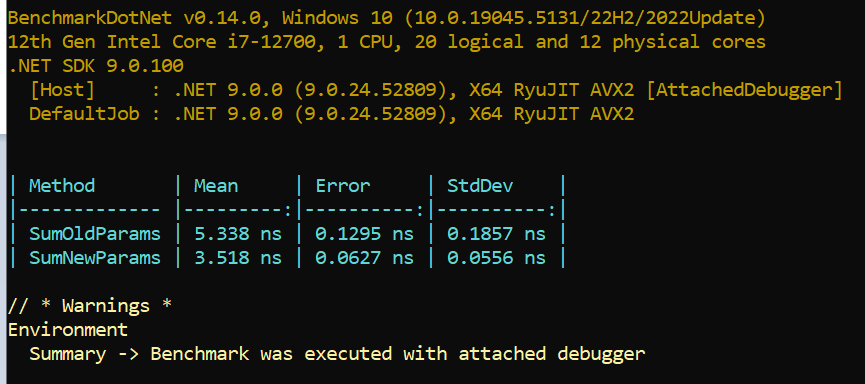Click the 3.518 ns mean value
Image resolution: width=865 pixels, height=384 pixels.
[x=238, y=258]
